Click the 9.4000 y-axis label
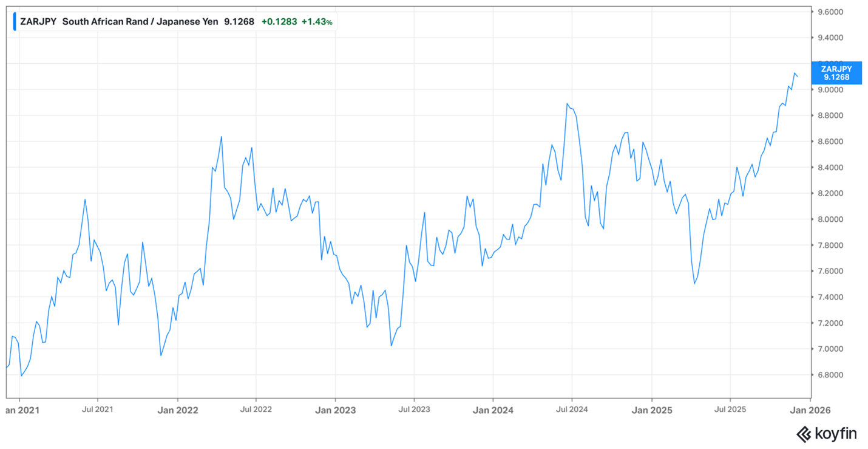The height and width of the screenshot is (449, 868). coord(831,38)
